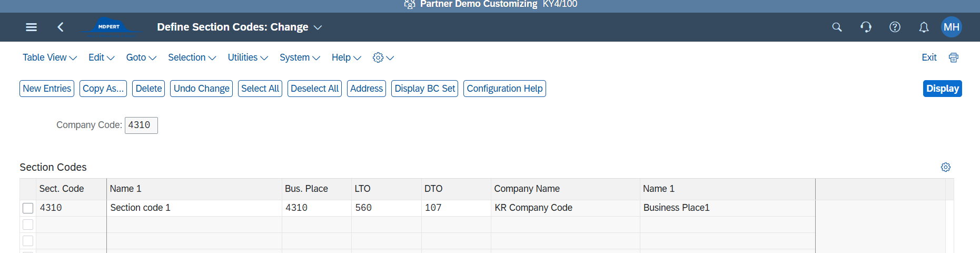Click the New Entries button

(x=47, y=89)
